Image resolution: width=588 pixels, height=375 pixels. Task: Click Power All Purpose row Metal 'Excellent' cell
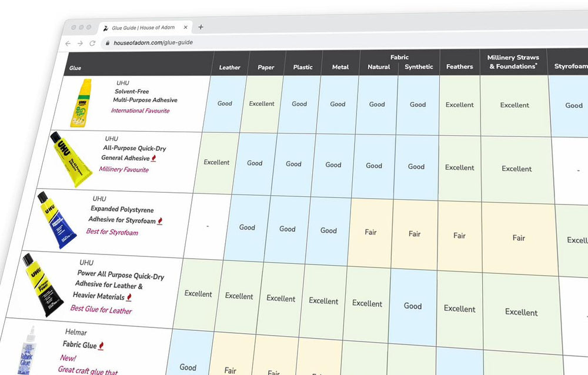coord(323,301)
